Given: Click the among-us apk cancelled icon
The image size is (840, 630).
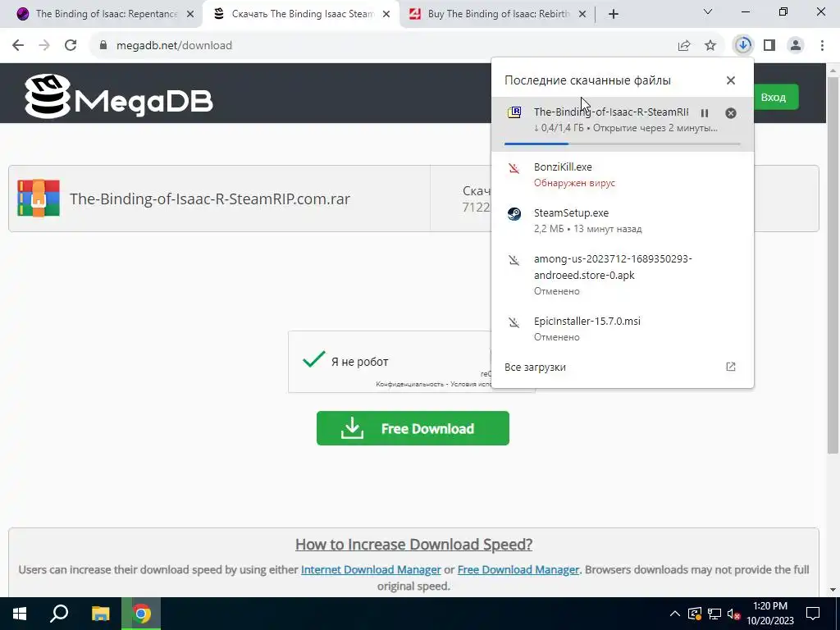Looking at the screenshot, I should coord(514,260).
